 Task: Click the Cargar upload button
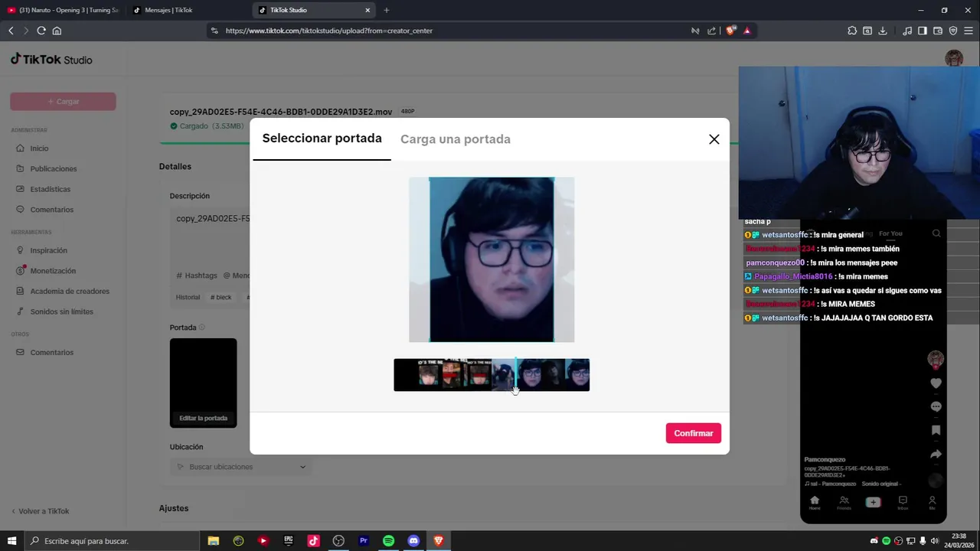(63, 101)
